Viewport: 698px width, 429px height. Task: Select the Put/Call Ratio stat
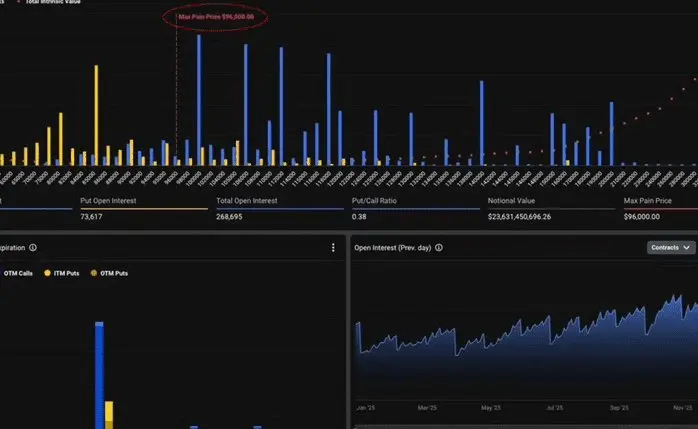click(416, 209)
